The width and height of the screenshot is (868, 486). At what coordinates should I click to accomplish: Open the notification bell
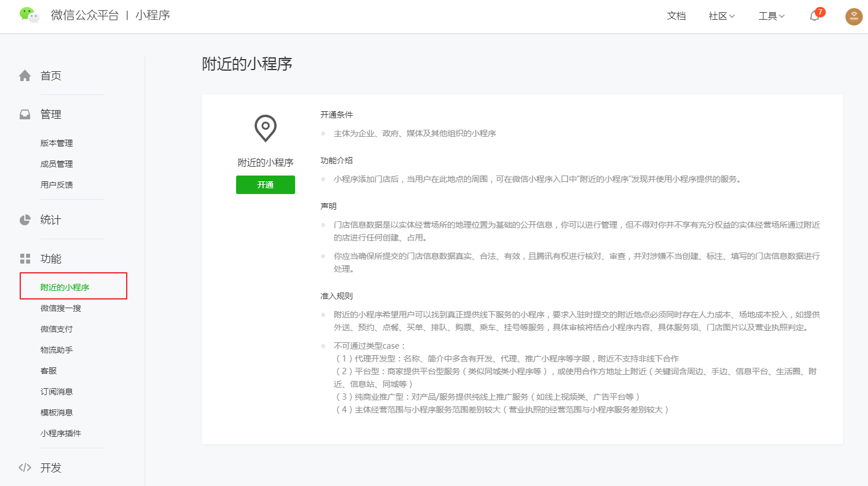(815, 16)
